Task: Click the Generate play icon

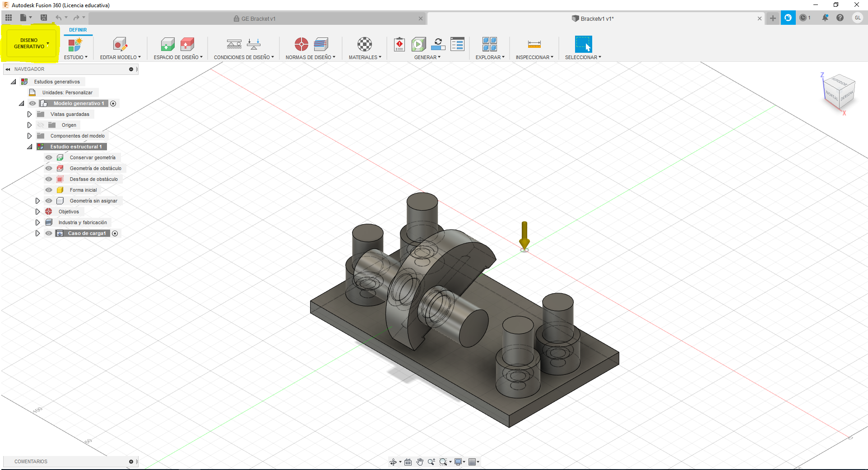Action: pyautogui.click(x=418, y=44)
